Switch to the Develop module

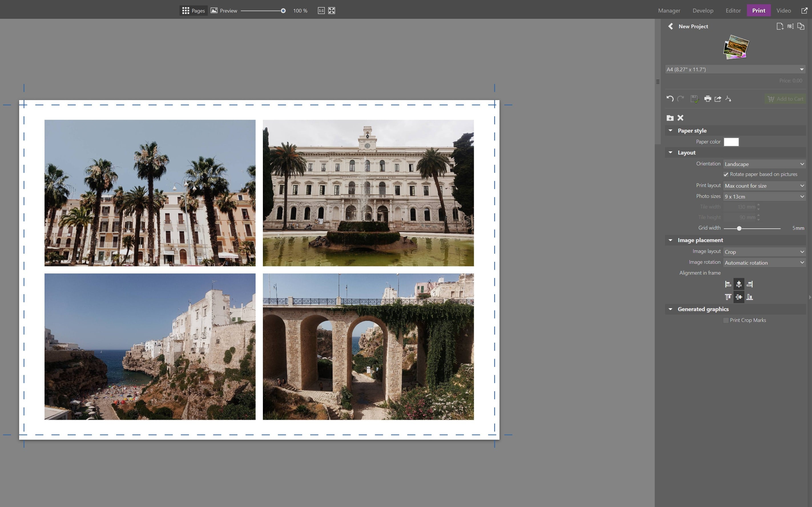(x=703, y=10)
